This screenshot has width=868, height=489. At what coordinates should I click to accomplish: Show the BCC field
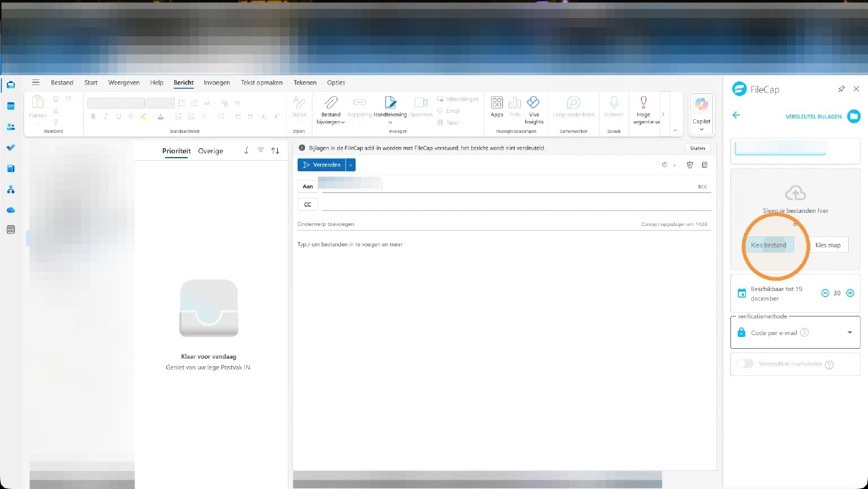click(x=702, y=186)
